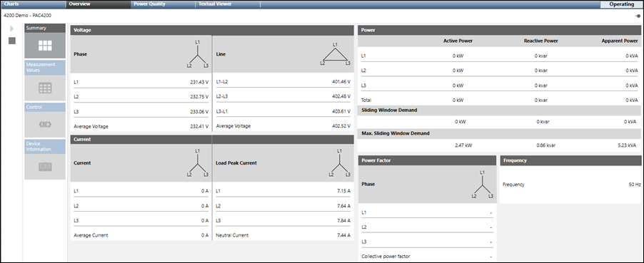Open the Measurement Values table icon
Image resolution: width=644 pixels, height=263 pixels.
[45, 88]
